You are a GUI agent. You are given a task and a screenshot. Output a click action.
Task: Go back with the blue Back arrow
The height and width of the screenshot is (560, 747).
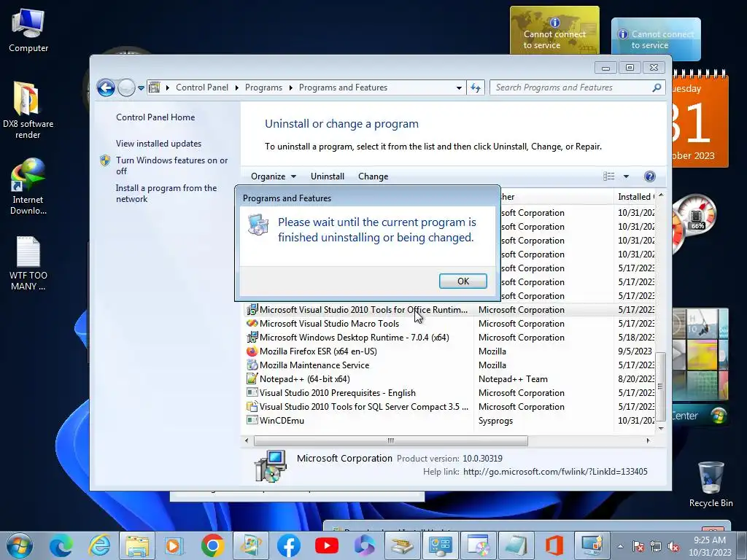[x=106, y=87]
